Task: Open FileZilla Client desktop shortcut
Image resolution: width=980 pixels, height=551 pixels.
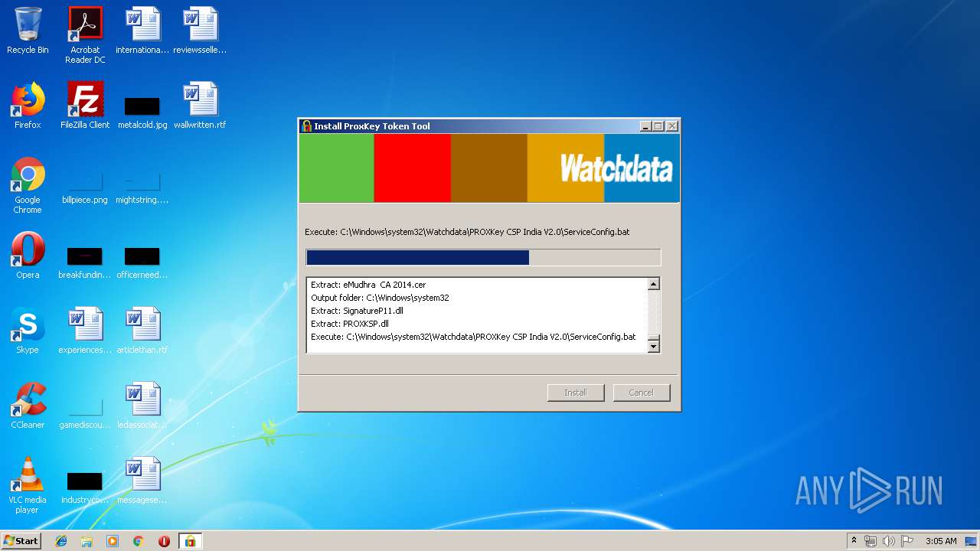Action: 85,106
